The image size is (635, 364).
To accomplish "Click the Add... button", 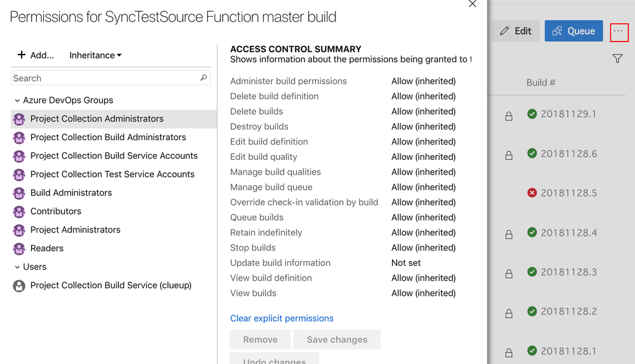I will click(35, 55).
